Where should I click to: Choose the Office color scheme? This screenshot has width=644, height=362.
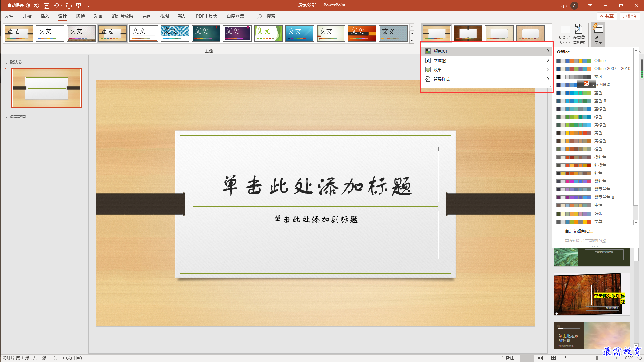[593, 61]
